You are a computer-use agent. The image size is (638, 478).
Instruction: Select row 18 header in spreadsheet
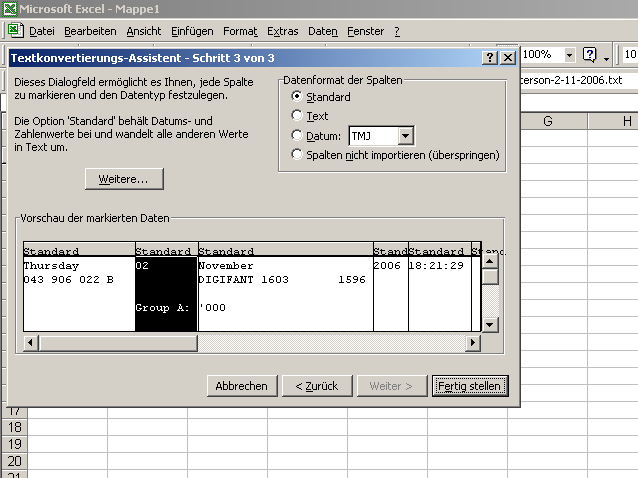point(15,427)
